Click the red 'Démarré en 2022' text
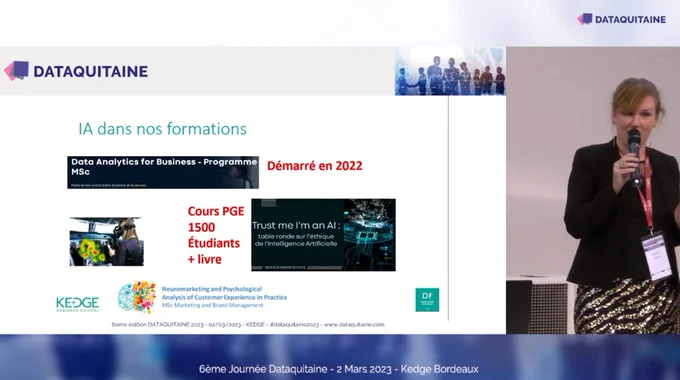The image size is (680, 380). pos(314,166)
